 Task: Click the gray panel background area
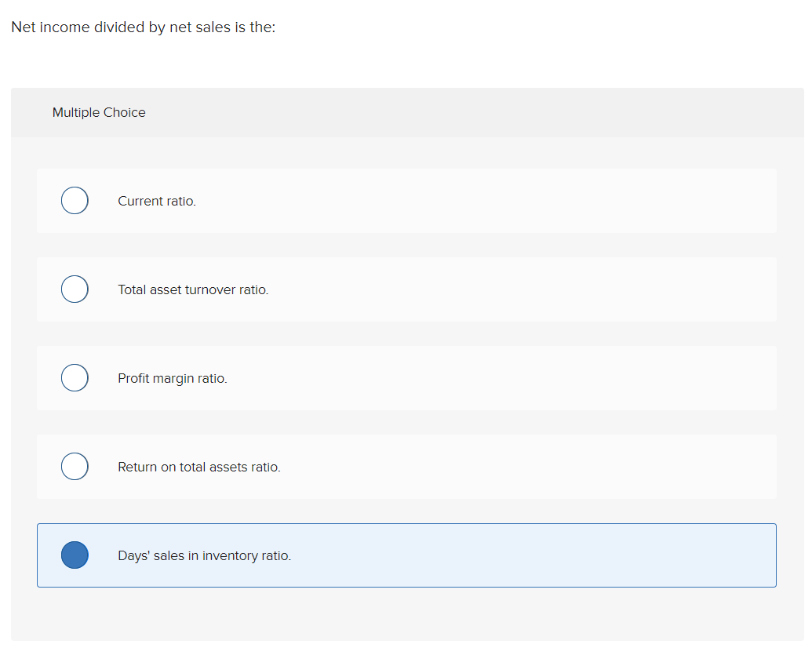(x=407, y=620)
